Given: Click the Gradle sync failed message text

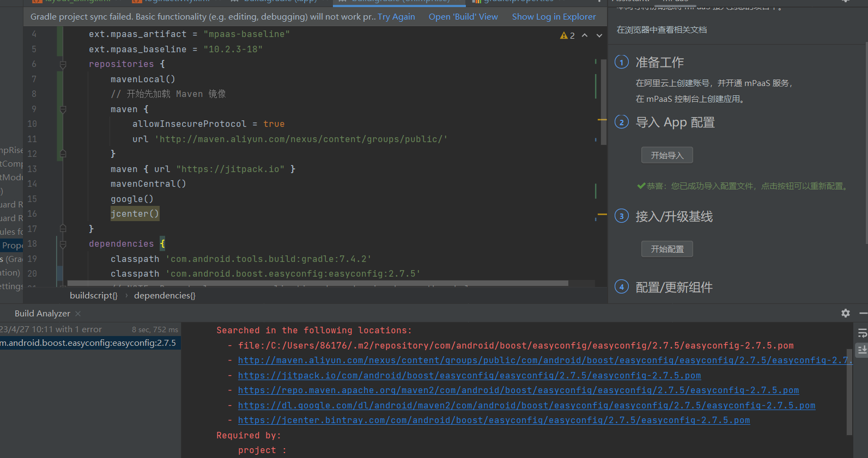Looking at the screenshot, I should [x=203, y=17].
